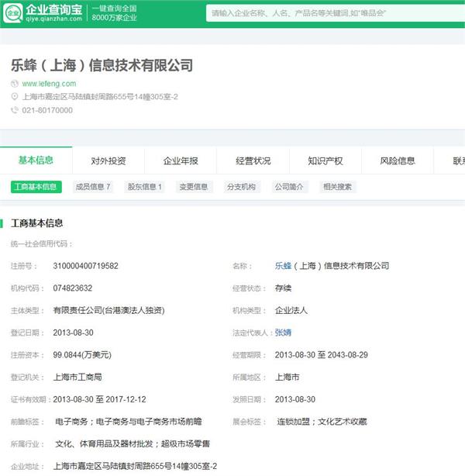
Task: Click the header address line below website
Action: [100, 97]
